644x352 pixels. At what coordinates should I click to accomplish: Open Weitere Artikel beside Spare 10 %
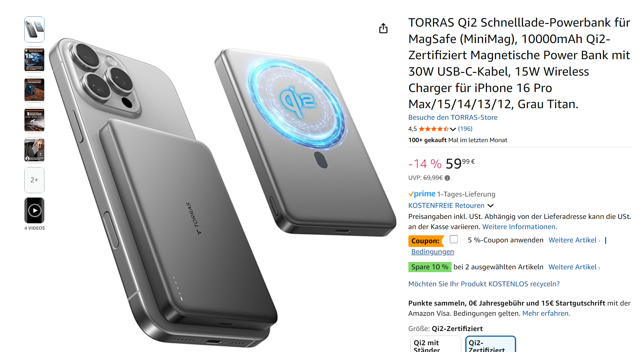pyautogui.click(x=574, y=267)
